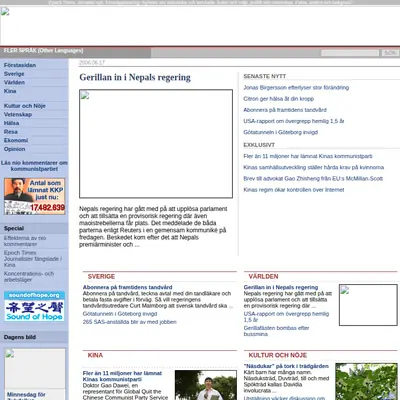Open the Opinion sidebar section
Screen dimensions: 400x400
point(15,149)
